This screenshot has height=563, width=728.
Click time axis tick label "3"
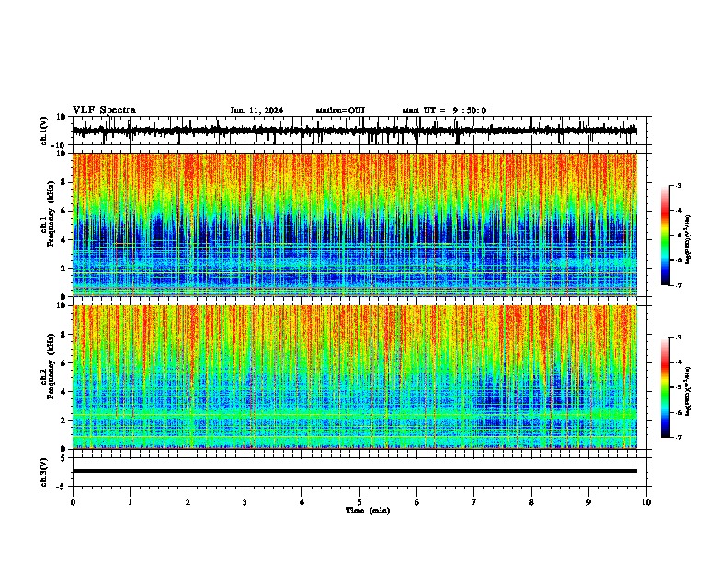(x=245, y=502)
